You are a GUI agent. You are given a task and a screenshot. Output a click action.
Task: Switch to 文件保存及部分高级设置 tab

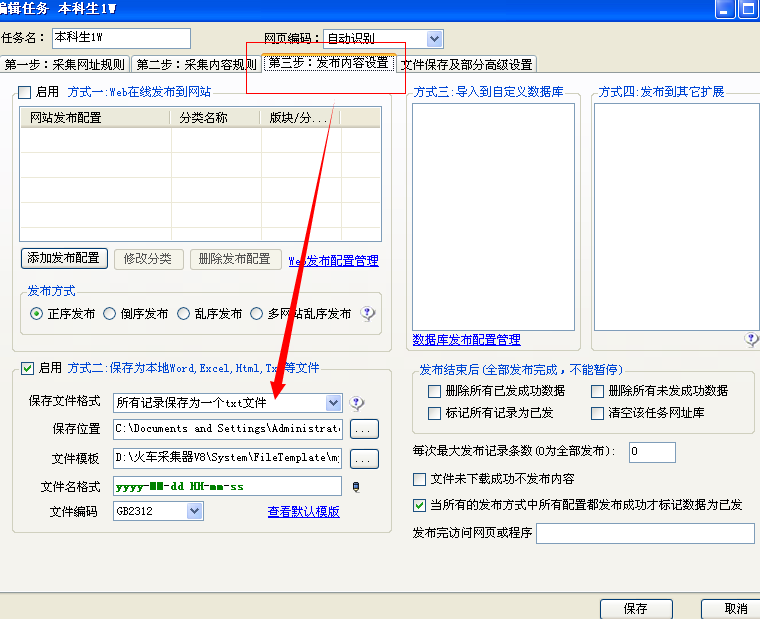pyautogui.click(x=466, y=64)
